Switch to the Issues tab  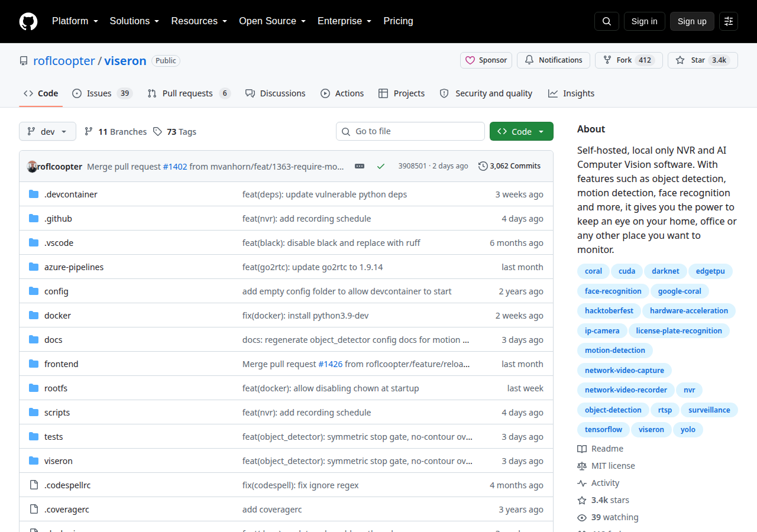102,93
